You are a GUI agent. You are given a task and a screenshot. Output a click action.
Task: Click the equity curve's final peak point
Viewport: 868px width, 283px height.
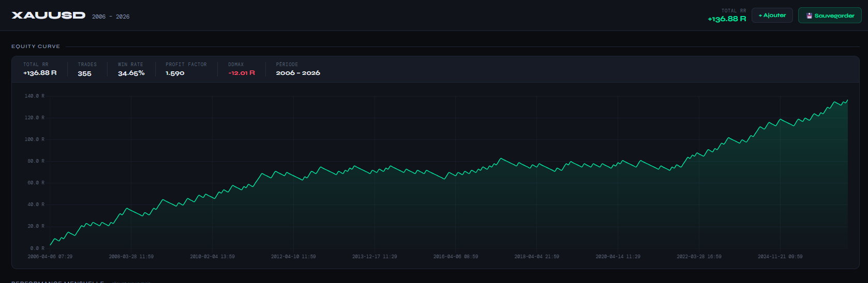point(847,100)
